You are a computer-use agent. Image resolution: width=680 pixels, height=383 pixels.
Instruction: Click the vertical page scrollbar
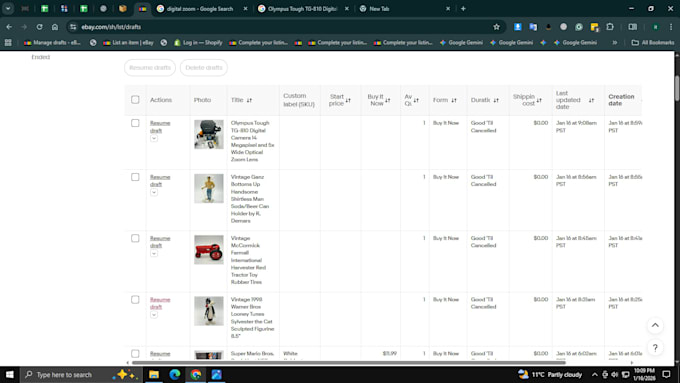click(x=677, y=88)
